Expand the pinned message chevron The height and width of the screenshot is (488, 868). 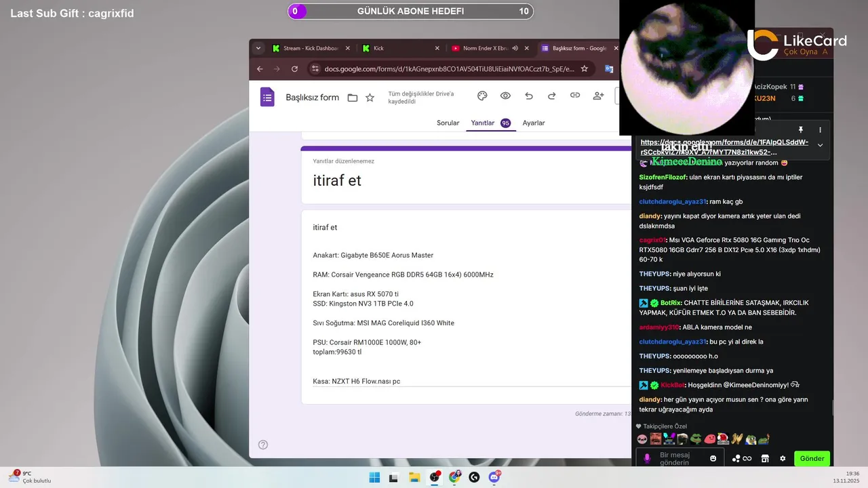tap(820, 145)
